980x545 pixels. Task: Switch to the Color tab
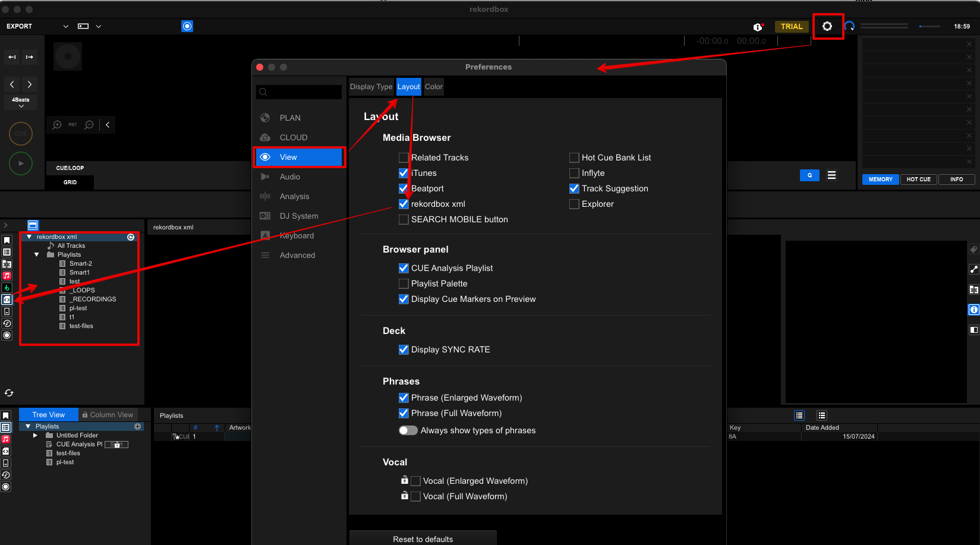click(434, 87)
